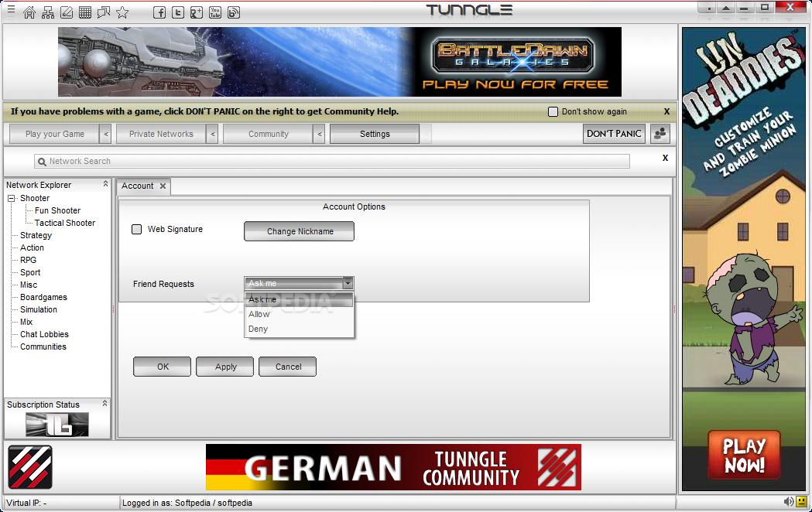This screenshot has width=812, height=512.
Task: Open the hamburger menu icon
Action: click(x=11, y=10)
